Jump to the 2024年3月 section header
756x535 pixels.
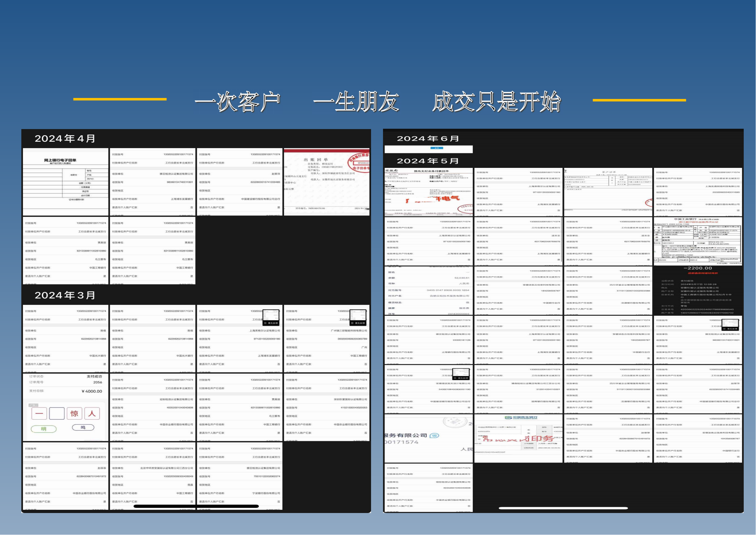point(65,295)
